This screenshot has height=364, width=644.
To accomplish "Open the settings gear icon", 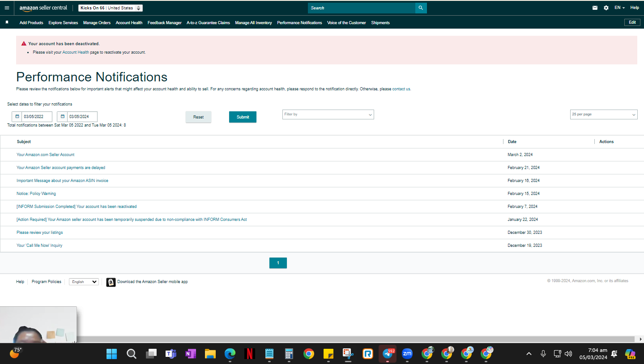I will [606, 8].
